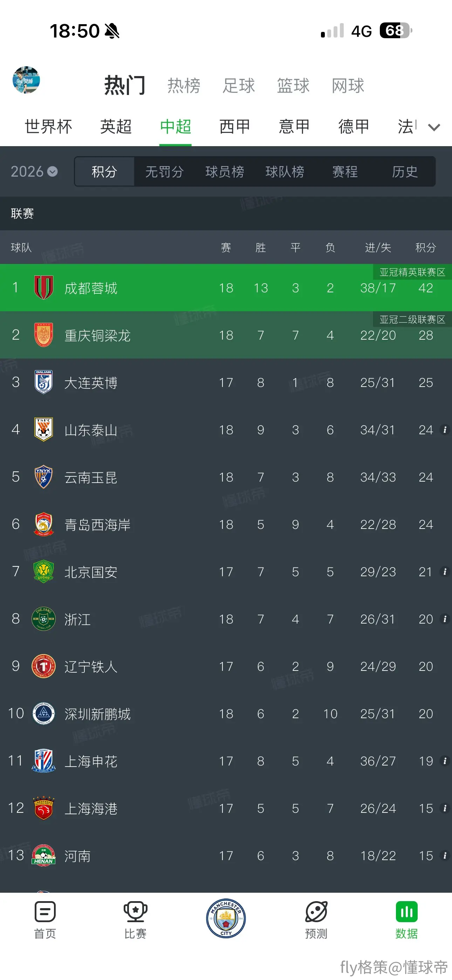This screenshot has height=980, width=452.
Task: Switch to 球员榜 segment
Action: pyautogui.click(x=225, y=172)
